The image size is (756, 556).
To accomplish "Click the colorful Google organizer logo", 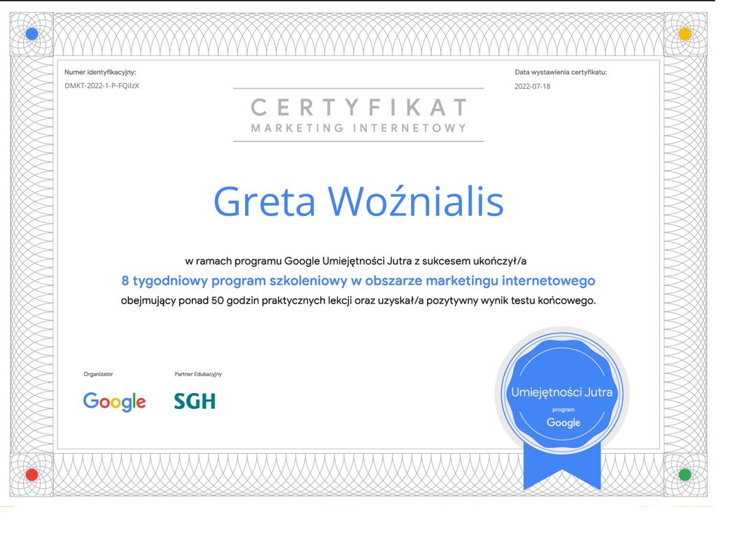I will click(x=114, y=401).
